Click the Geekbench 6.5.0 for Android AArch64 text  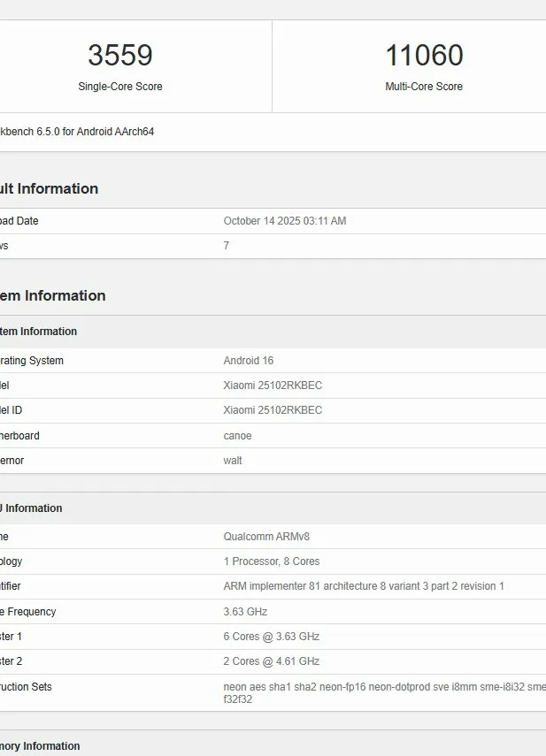coord(77,132)
